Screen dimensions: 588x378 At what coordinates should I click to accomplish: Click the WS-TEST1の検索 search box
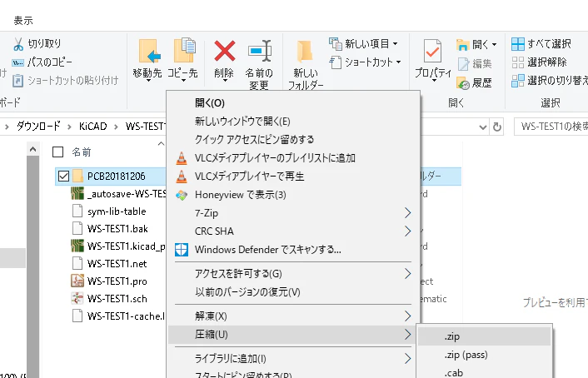tap(551, 127)
